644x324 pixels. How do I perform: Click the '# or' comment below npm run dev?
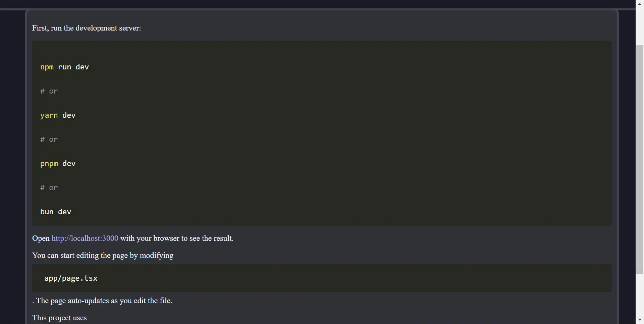(x=49, y=91)
